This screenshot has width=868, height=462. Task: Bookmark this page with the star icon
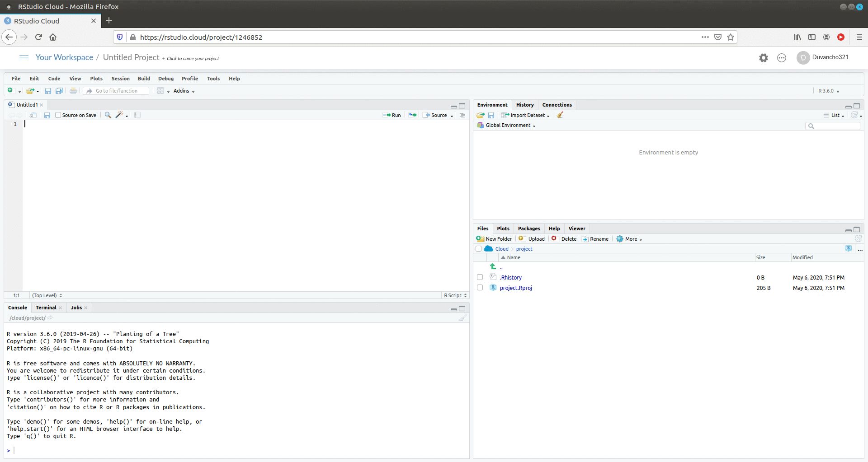click(x=731, y=37)
